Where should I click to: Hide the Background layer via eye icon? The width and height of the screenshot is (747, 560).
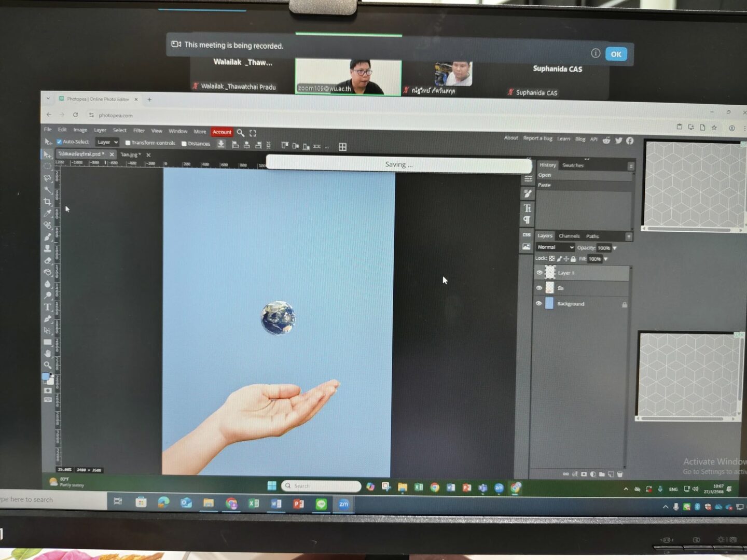(539, 303)
